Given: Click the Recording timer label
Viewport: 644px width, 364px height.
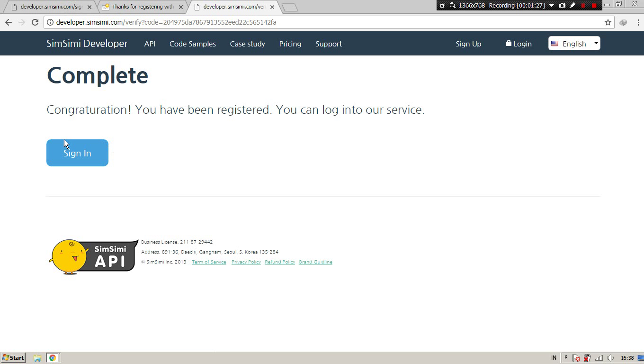Looking at the screenshot, I should click(x=517, y=5).
